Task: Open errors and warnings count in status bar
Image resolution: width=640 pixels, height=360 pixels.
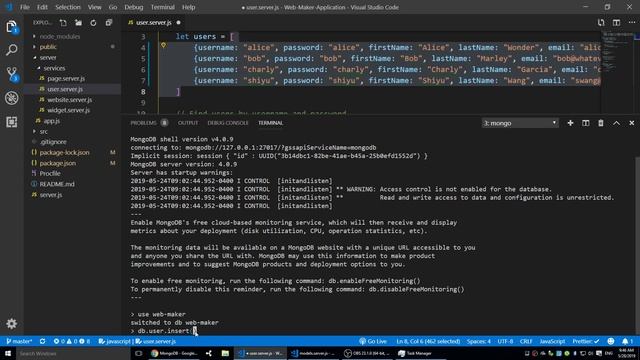Action: (71, 341)
